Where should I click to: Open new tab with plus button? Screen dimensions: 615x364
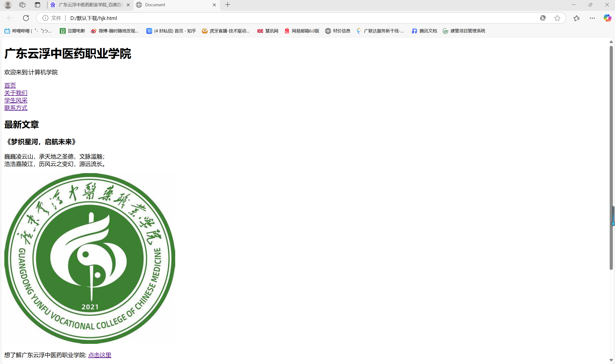228,5
